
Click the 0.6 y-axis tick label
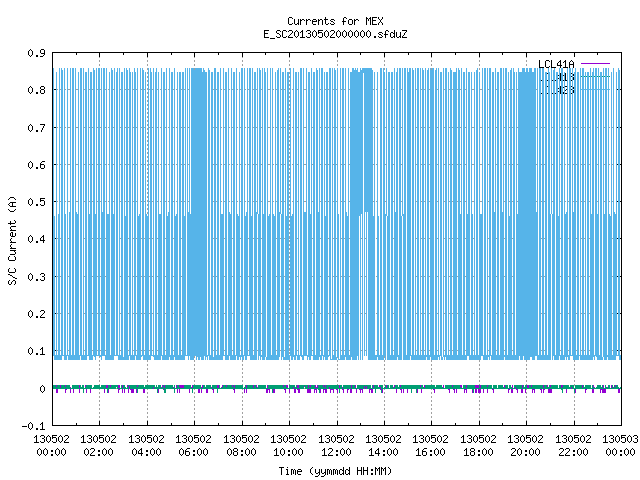coord(36,165)
